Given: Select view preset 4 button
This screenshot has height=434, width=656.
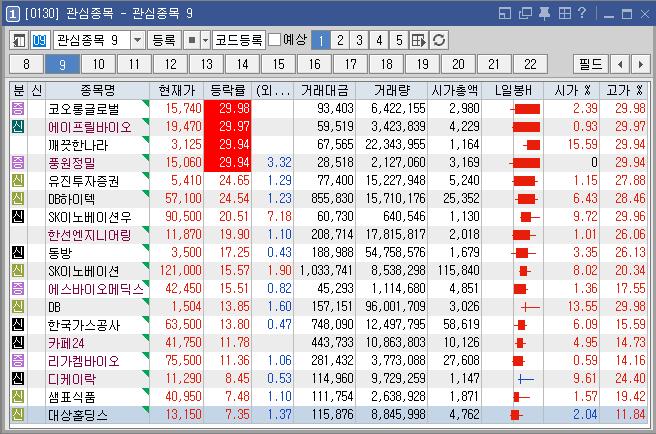Looking at the screenshot, I should coord(379,41).
